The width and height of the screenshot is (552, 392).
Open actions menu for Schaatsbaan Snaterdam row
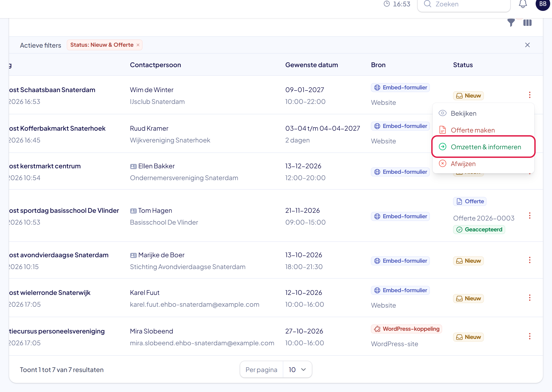(x=530, y=95)
